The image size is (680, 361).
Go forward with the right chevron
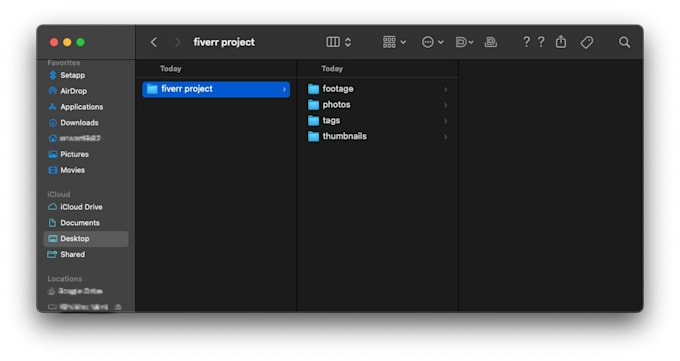click(177, 42)
